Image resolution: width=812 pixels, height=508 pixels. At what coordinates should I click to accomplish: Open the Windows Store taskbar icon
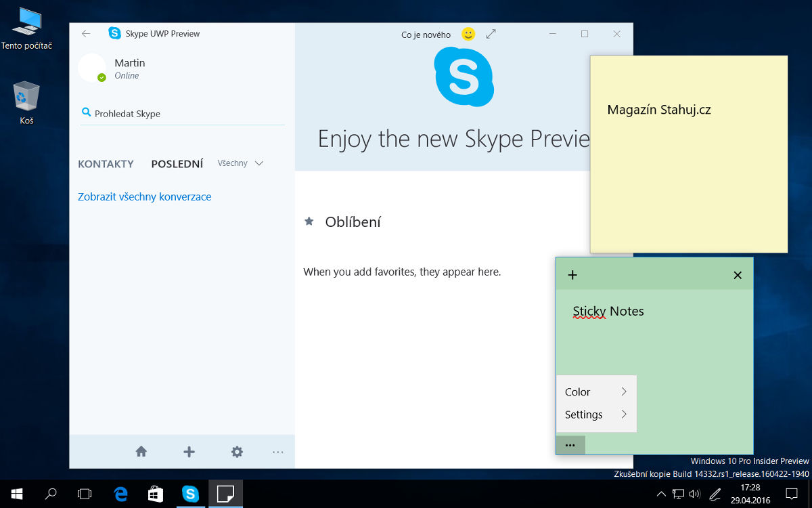click(156, 494)
